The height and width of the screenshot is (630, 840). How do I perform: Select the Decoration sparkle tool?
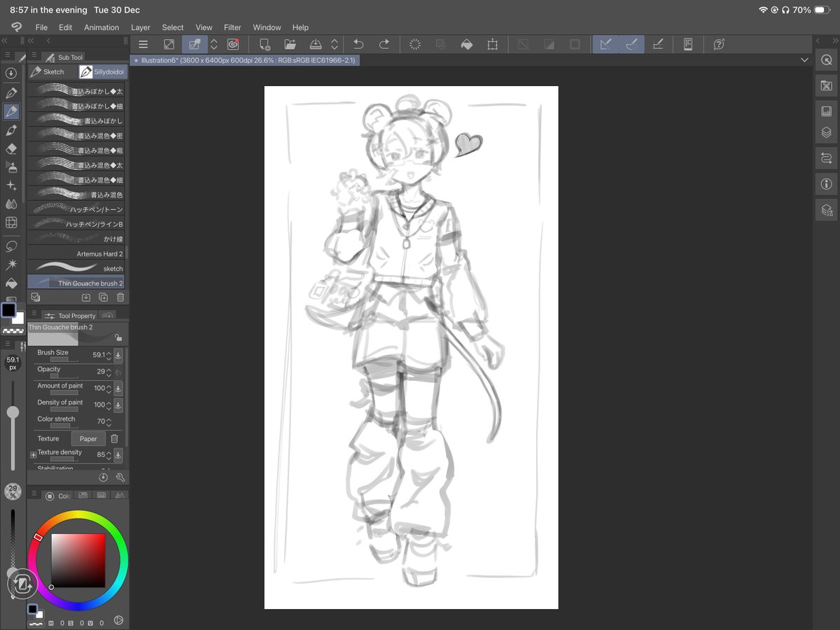tap(11, 185)
